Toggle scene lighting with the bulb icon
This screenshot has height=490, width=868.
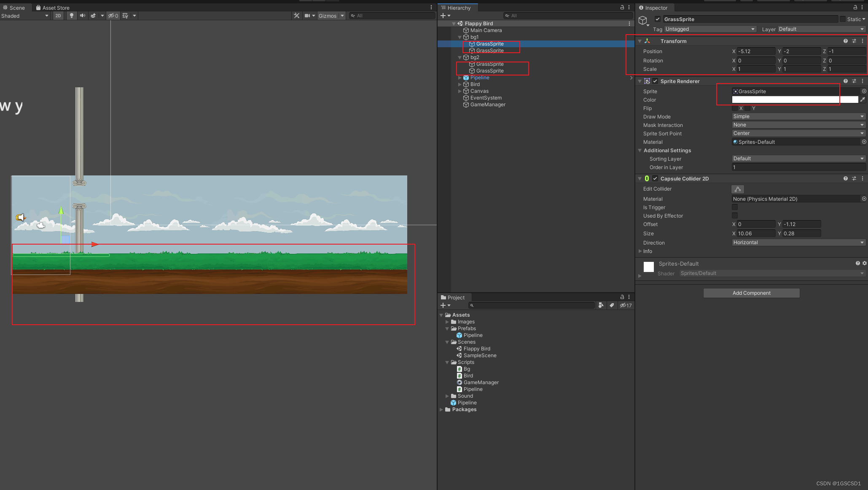tap(71, 16)
